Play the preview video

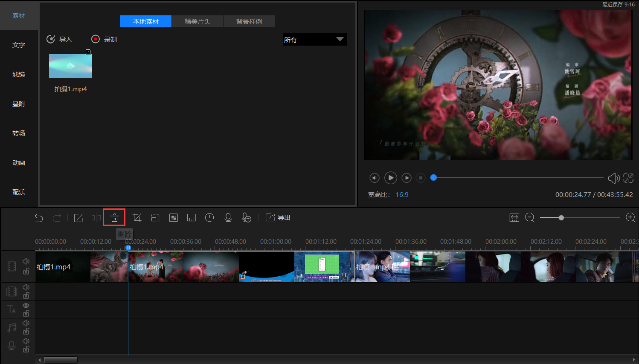(x=391, y=178)
